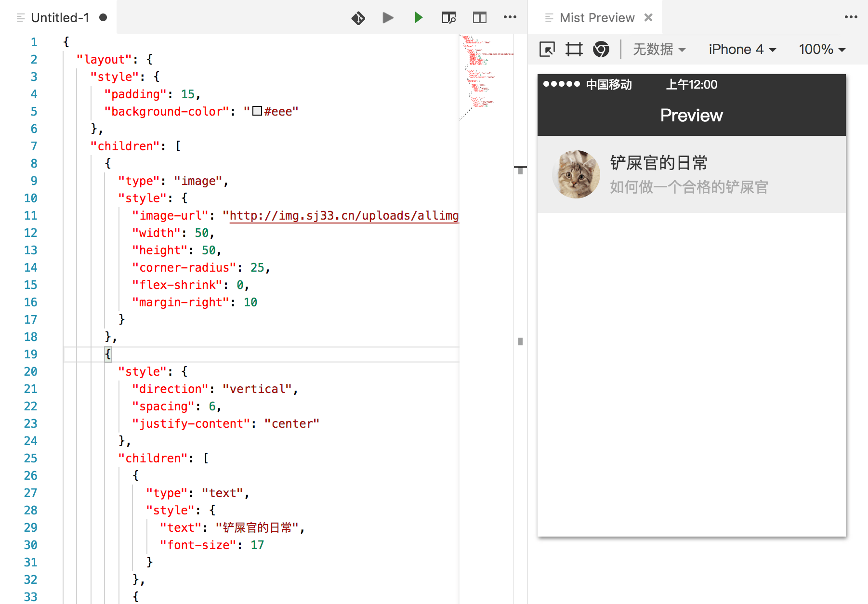This screenshot has height=604, width=868.
Task: Open Mist Preview panel more actions ellipsis
Action: pyautogui.click(x=851, y=17)
